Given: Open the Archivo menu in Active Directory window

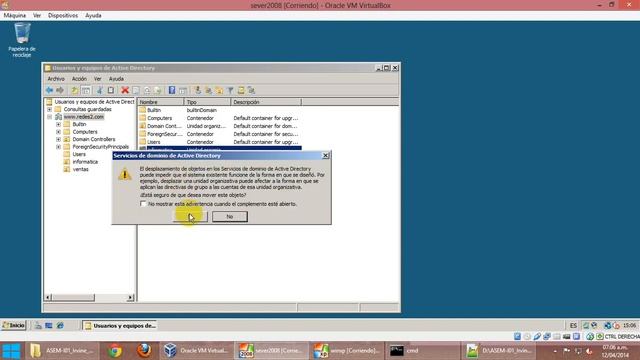Looking at the screenshot, I should pyautogui.click(x=56, y=79).
